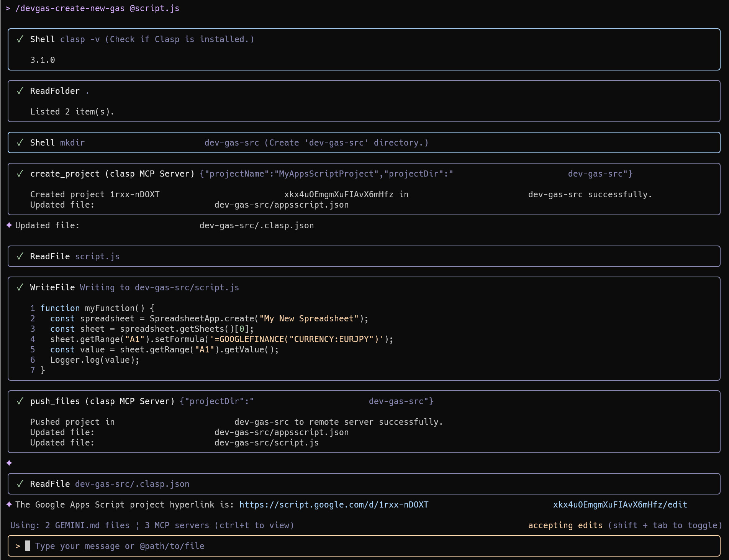
Task: Click the /devgas-create-new-gas command text
Action: [70, 8]
